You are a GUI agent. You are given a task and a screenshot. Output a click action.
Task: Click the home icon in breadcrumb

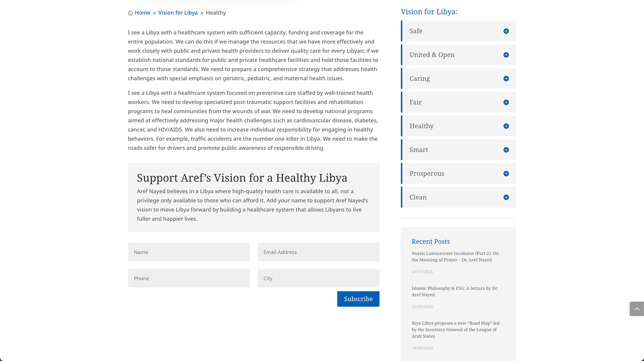coord(130,13)
